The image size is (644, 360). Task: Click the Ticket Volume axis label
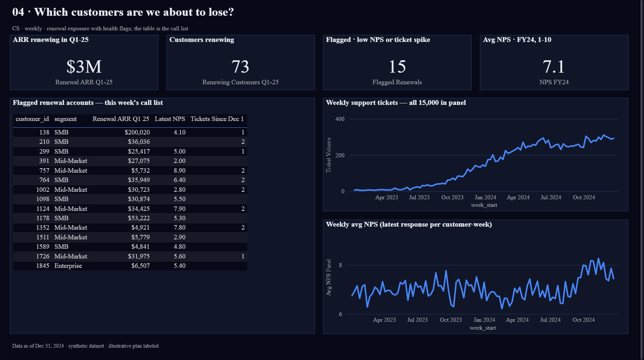coord(329,155)
